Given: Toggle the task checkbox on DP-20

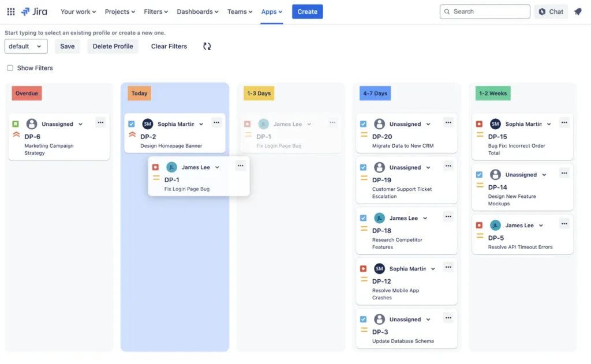Looking at the screenshot, I should [364, 124].
